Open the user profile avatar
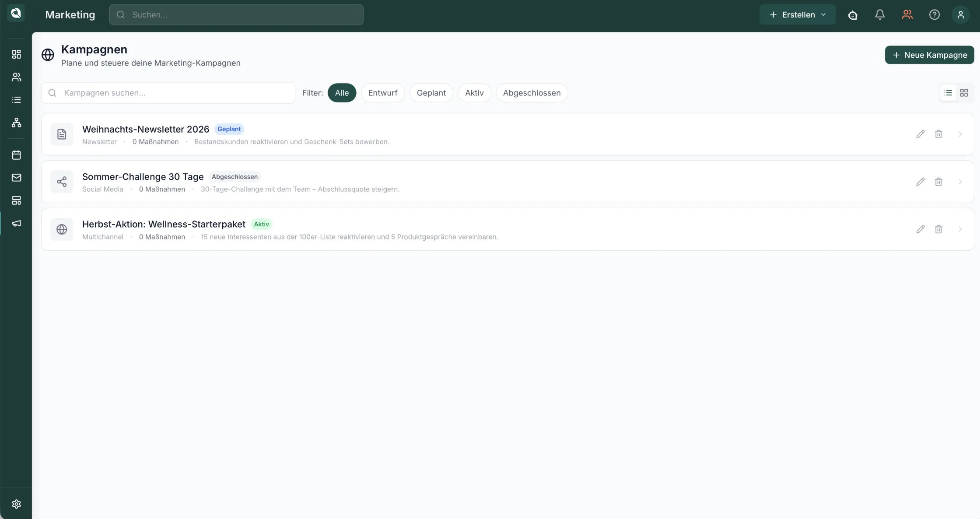This screenshot has height=519, width=980. tap(961, 15)
